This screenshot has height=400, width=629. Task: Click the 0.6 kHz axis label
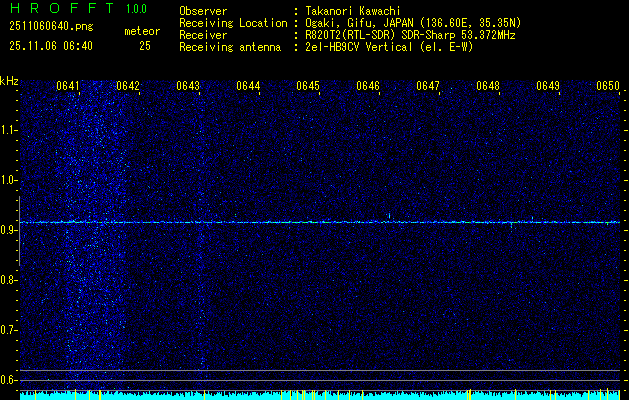click(x=9, y=380)
